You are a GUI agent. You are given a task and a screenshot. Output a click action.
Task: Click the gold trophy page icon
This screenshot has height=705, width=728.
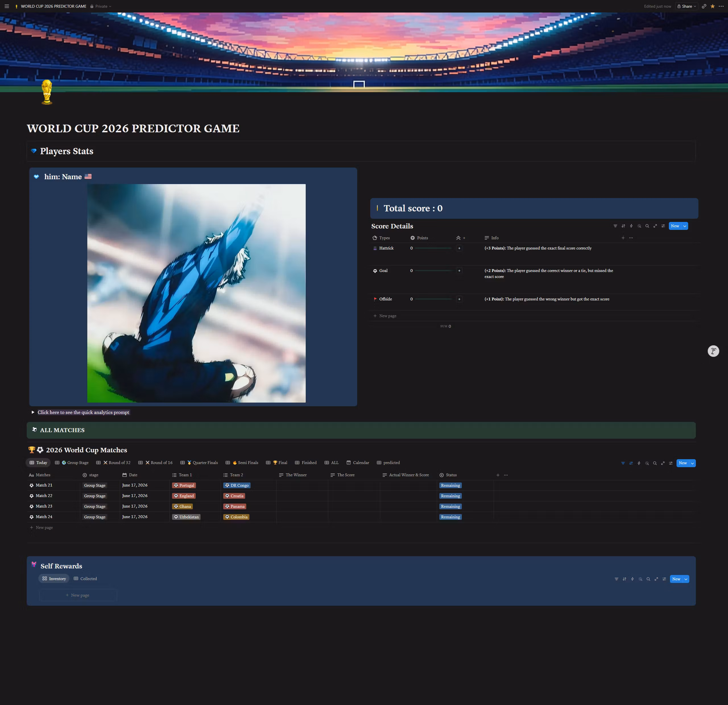pos(47,92)
